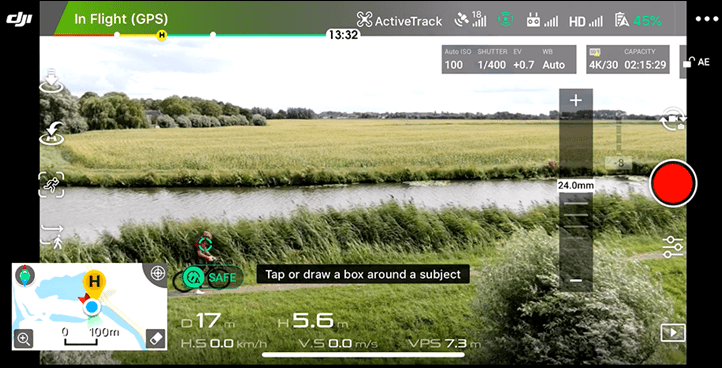722x368 pixels.
Task: Open the 4K/30 video format panel
Action: click(x=627, y=59)
